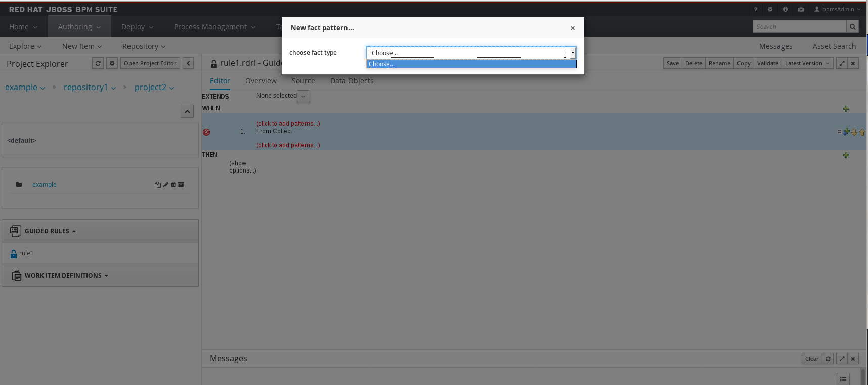Switch to the Editor tab
Image resolution: width=868 pixels, height=385 pixels.
(220, 81)
